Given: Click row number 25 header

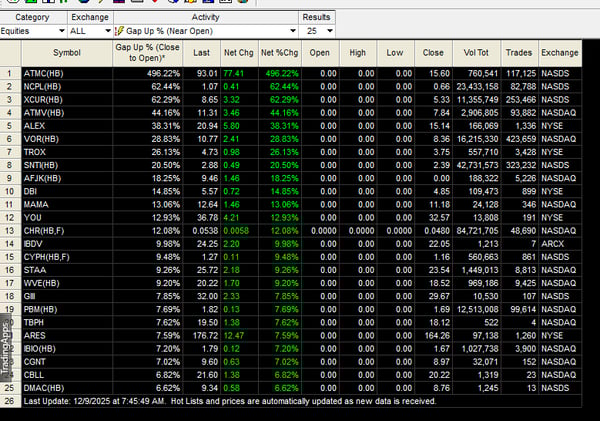Looking at the screenshot, I should coord(10,388).
